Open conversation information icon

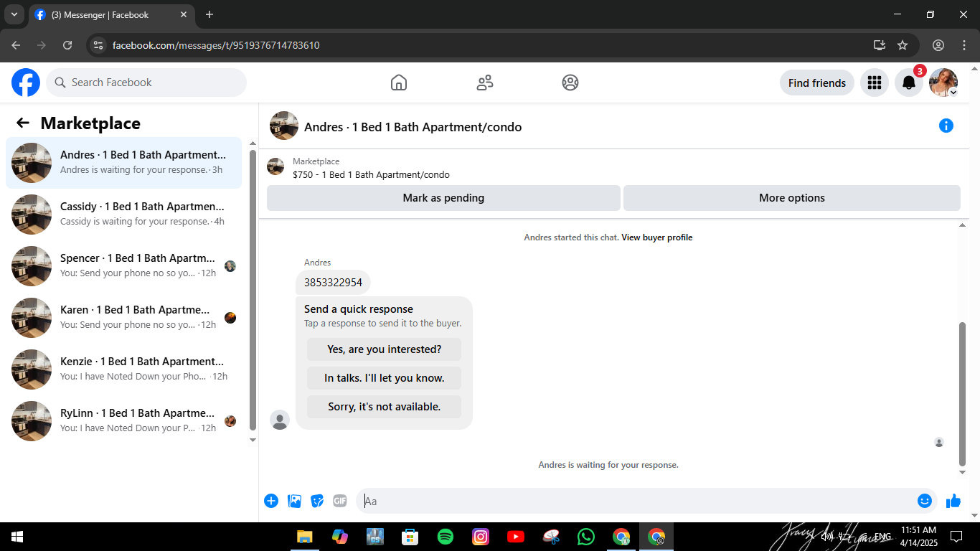point(946,126)
